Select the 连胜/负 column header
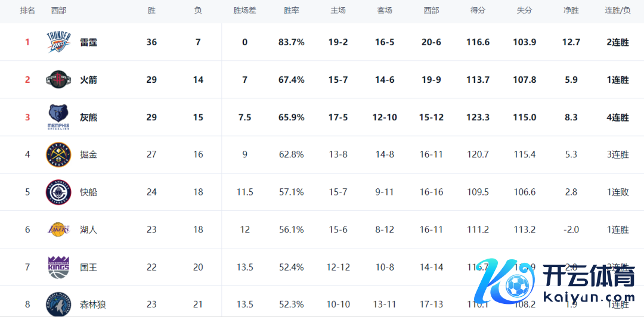 618,11
